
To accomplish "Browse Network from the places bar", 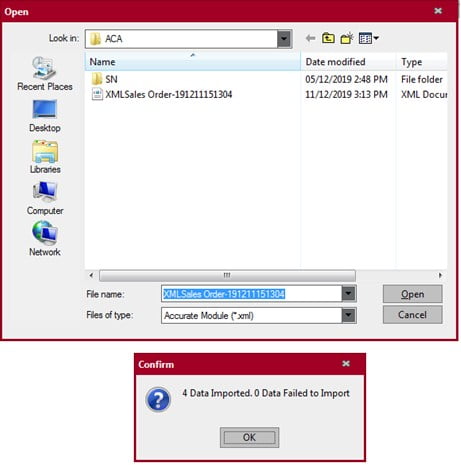I will coord(45,239).
